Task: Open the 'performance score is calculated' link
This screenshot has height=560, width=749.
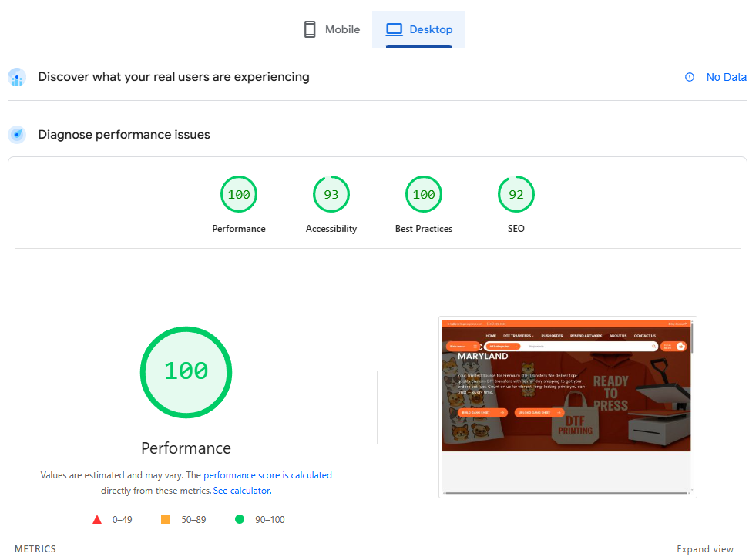Action: click(x=267, y=475)
